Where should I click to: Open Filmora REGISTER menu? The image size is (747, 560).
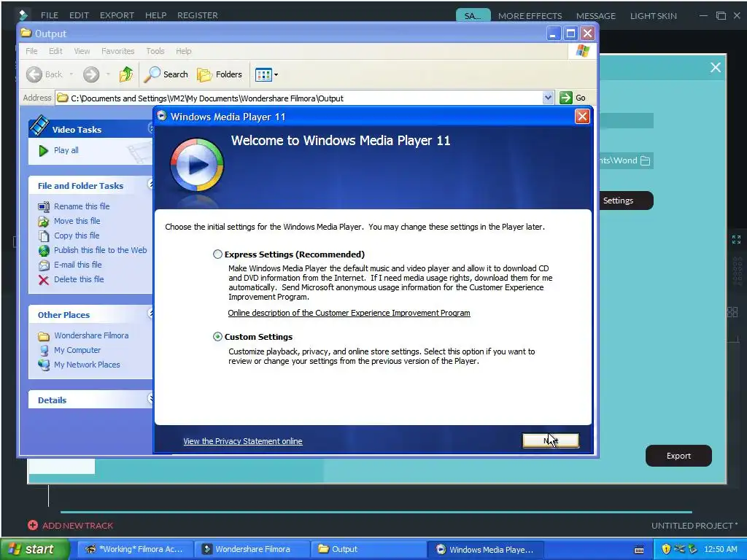[x=197, y=15]
